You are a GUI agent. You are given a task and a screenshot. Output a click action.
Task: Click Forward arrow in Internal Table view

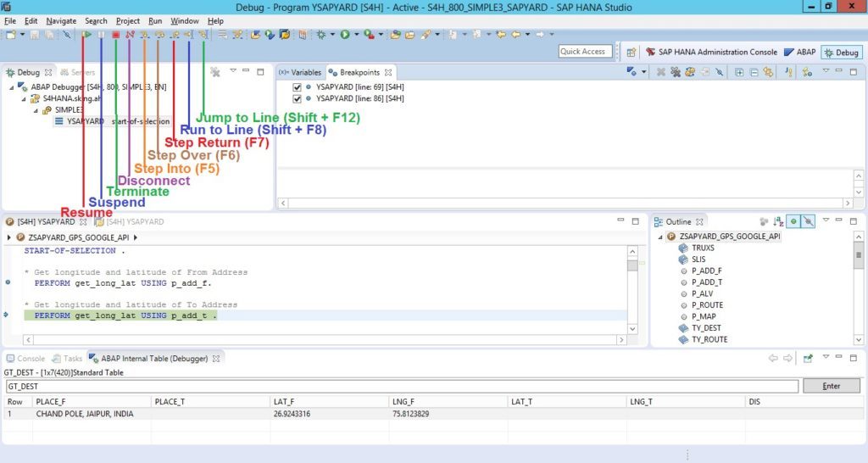[787, 359]
